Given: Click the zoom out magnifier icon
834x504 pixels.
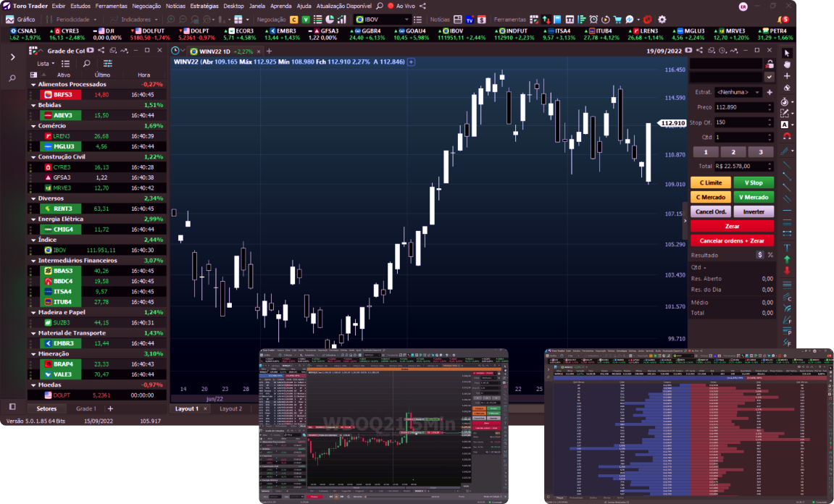Looking at the screenshot, I should click(x=183, y=19).
